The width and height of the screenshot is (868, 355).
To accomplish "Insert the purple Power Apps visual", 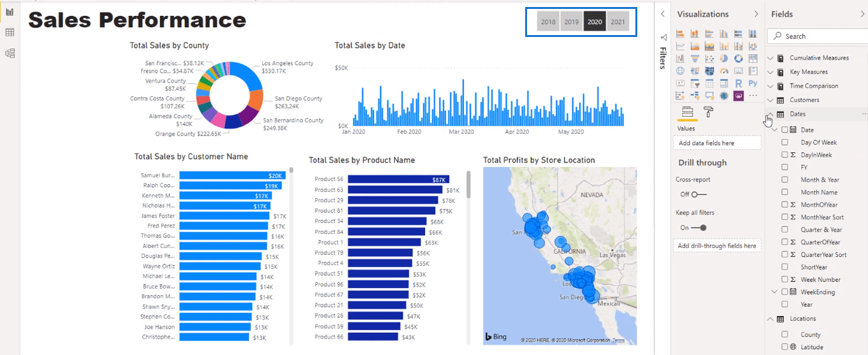I will (739, 96).
